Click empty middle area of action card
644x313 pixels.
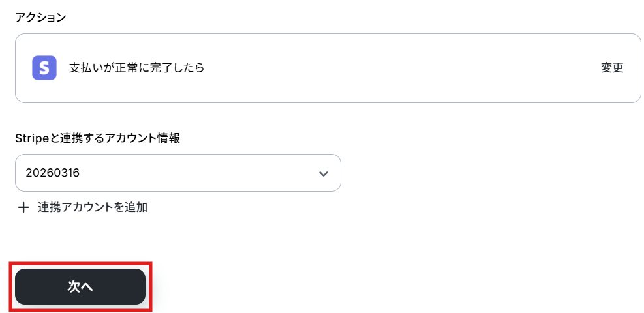click(x=391, y=68)
